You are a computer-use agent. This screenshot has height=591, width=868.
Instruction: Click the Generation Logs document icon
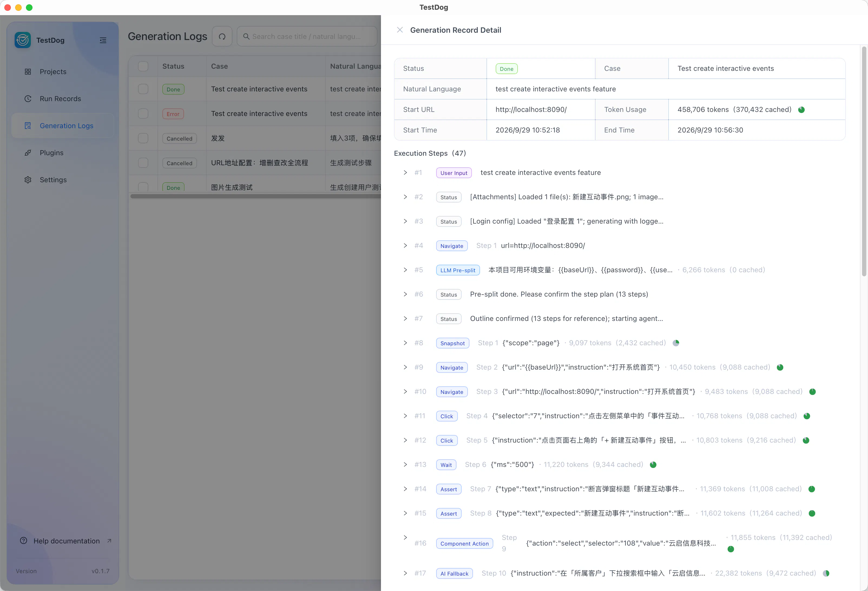coord(28,126)
